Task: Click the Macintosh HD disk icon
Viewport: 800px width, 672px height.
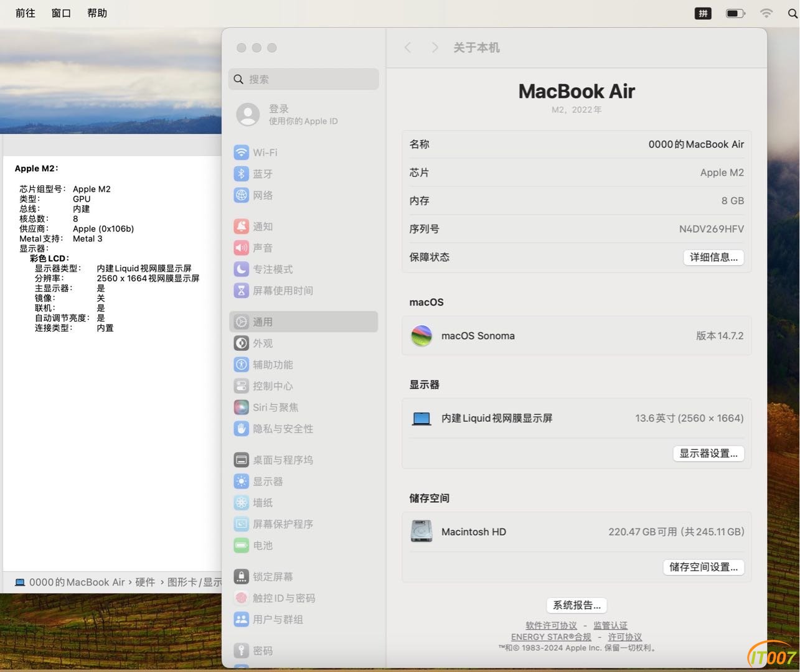Action: 421,531
